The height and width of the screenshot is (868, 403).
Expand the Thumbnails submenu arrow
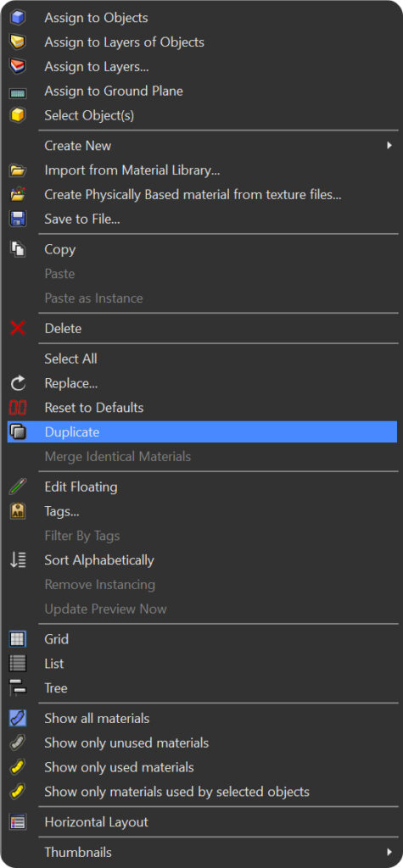[x=389, y=852]
